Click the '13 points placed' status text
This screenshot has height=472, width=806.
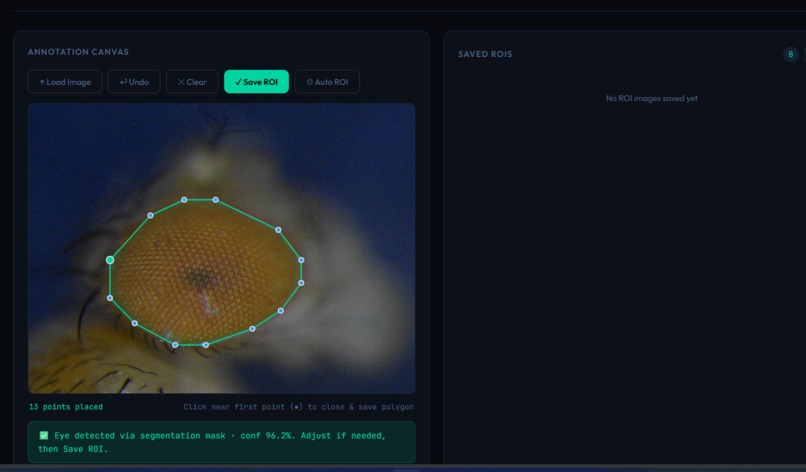coord(66,407)
